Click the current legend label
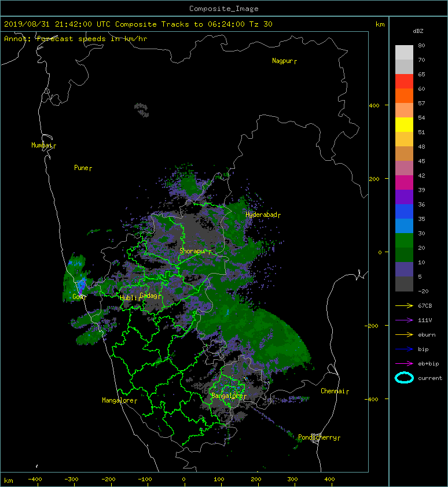 (x=430, y=378)
